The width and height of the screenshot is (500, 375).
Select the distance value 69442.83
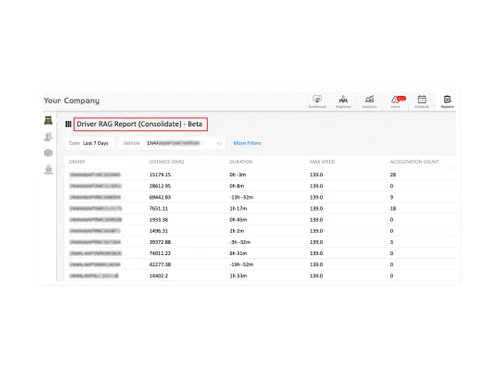(x=160, y=197)
